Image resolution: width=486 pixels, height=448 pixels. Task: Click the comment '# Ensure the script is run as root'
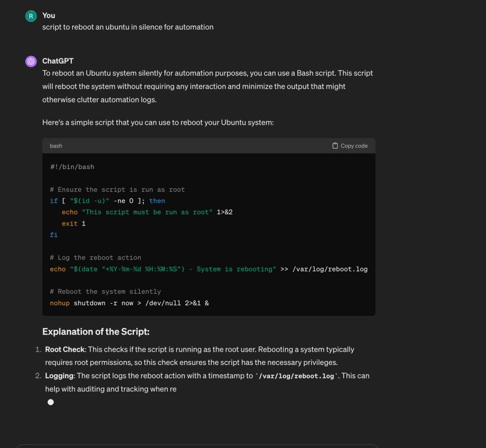(117, 190)
